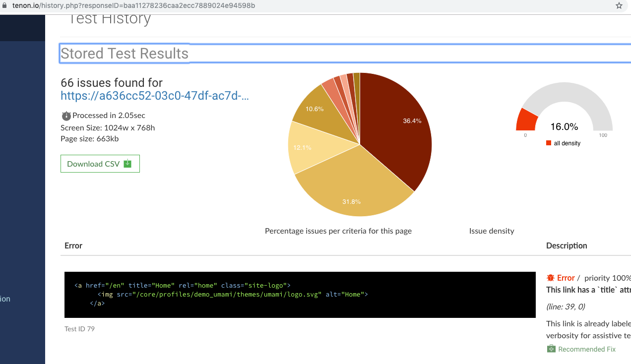This screenshot has height=364, width=631.
Task: Click the tenon.io URL in the address bar
Action: pos(134,5)
